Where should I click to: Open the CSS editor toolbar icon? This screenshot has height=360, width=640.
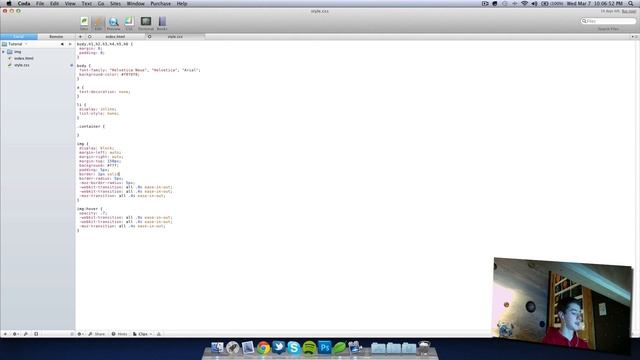(129, 23)
